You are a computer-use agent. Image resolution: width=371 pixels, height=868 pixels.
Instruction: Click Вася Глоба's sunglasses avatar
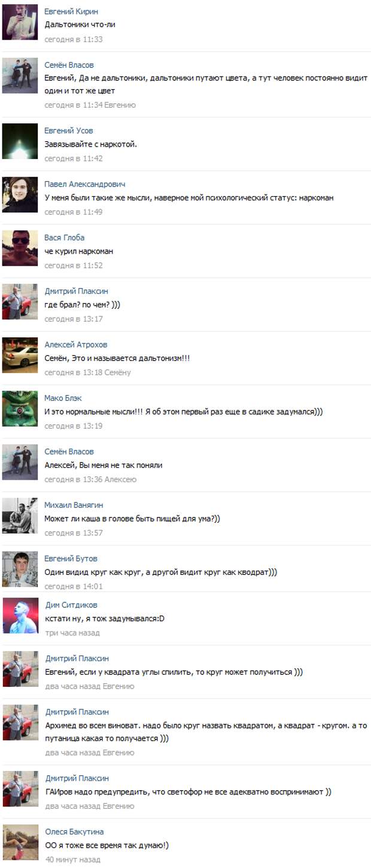20,248
